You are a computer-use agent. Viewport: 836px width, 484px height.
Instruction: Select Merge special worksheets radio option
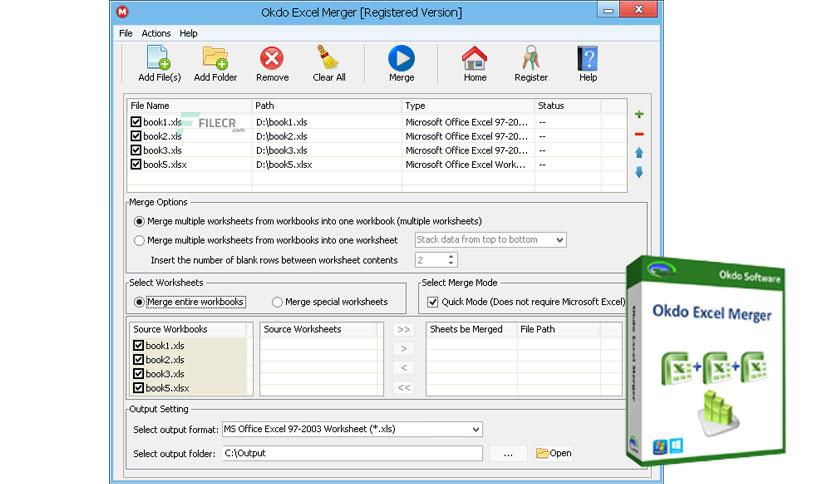pos(277,302)
